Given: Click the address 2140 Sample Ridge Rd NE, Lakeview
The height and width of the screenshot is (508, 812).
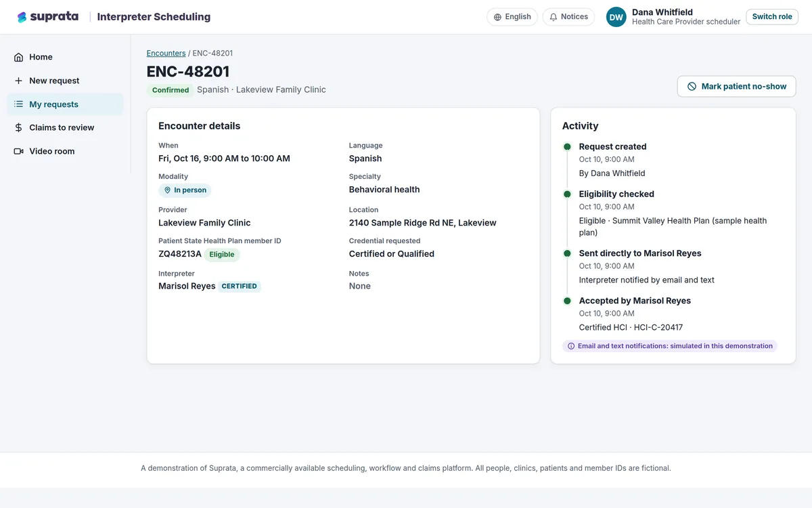Looking at the screenshot, I should [x=423, y=223].
